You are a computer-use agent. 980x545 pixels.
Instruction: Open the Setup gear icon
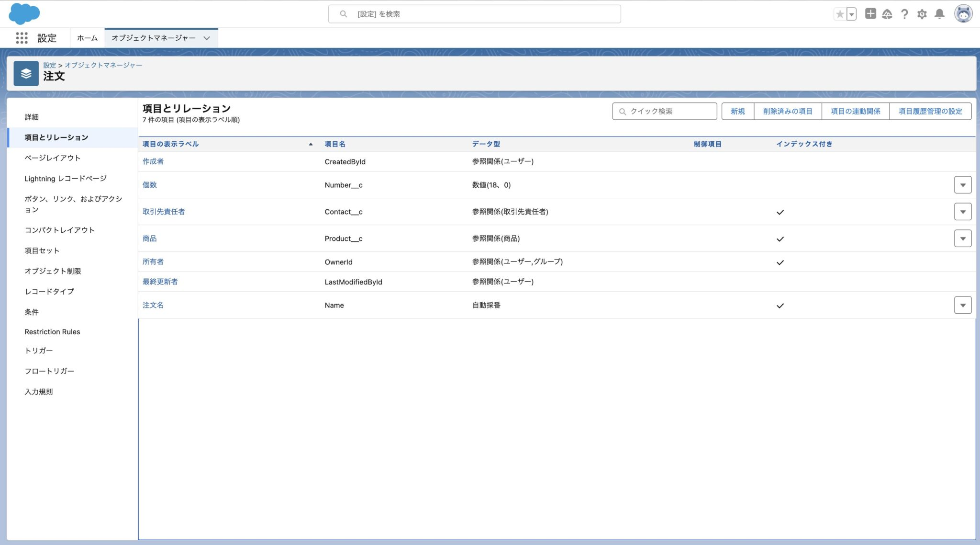click(x=922, y=14)
